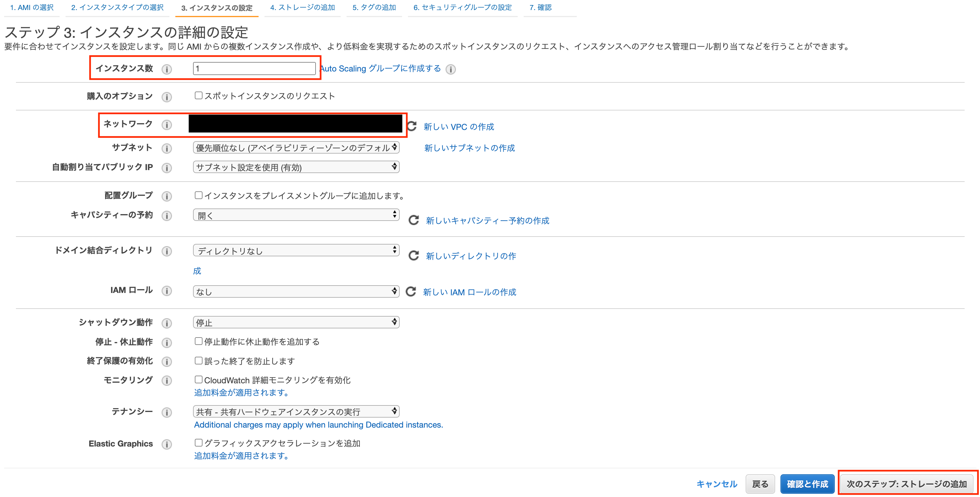980x497 pixels.
Task: Click the info icon next to シャットダウン動作
Action: point(167,322)
